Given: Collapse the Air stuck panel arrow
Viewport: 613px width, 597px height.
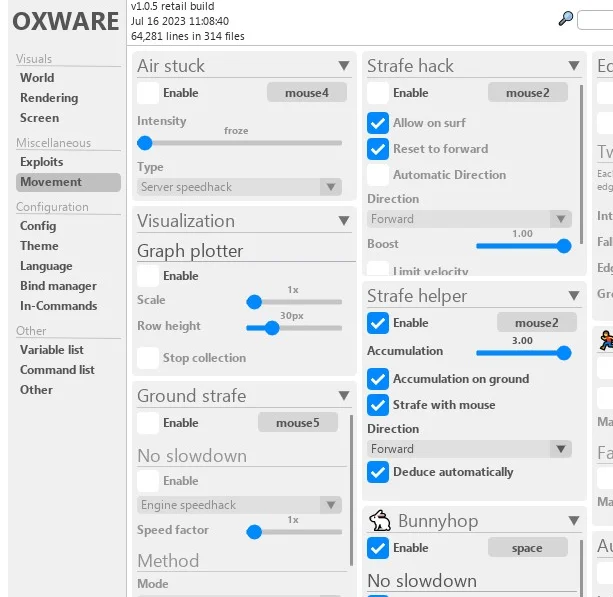Looking at the screenshot, I should pyautogui.click(x=343, y=67).
